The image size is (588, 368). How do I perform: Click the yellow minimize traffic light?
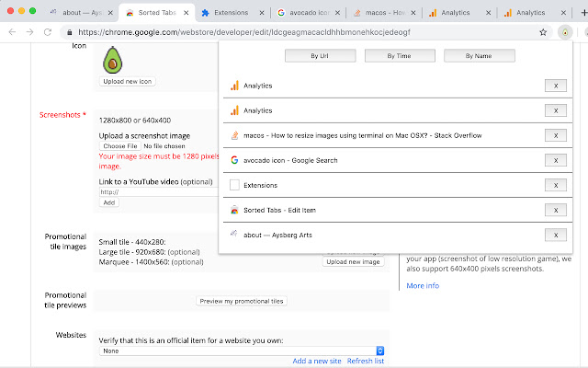(21, 10)
